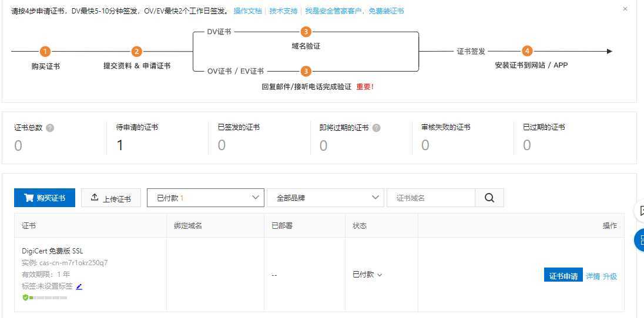Viewport: 644px width, 318px height.
Task: Open the 全部品牌 brand dropdown
Action: click(x=326, y=198)
